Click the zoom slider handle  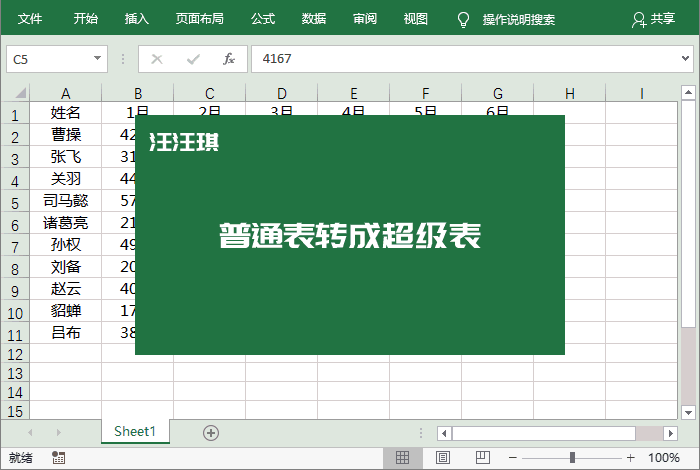572,458
